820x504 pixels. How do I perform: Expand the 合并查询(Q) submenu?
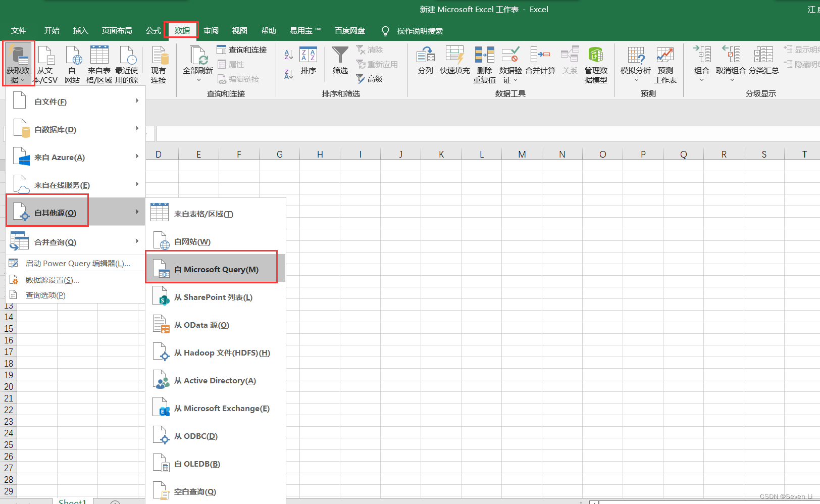tap(75, 242)
